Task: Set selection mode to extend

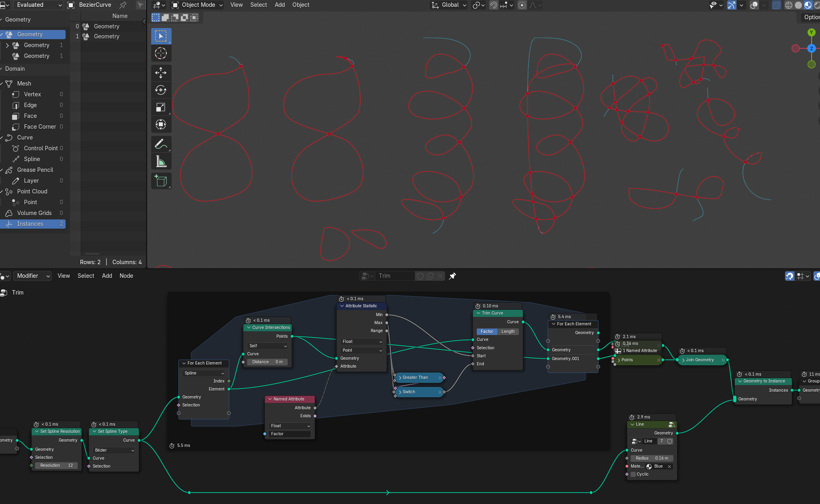Action: 165,17
